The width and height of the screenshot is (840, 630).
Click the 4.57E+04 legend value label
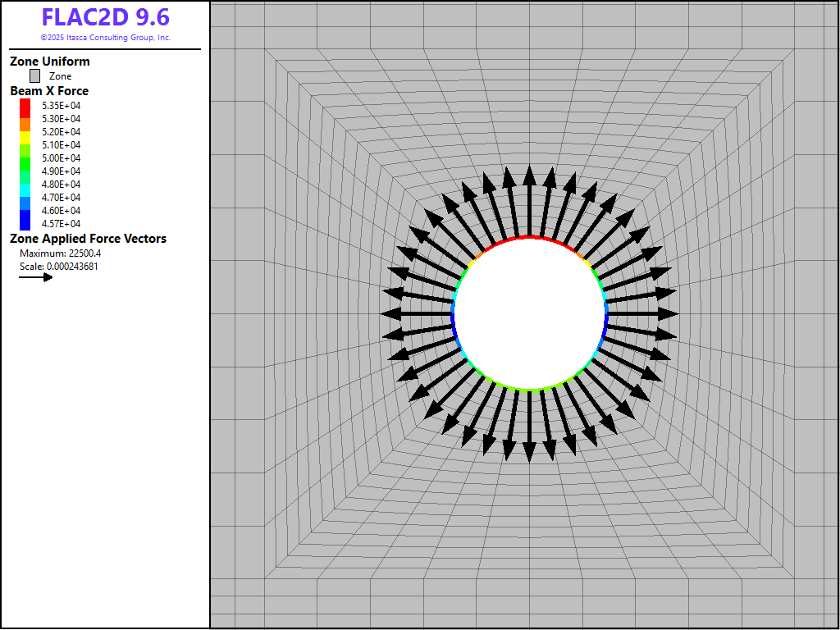(61, 224)
